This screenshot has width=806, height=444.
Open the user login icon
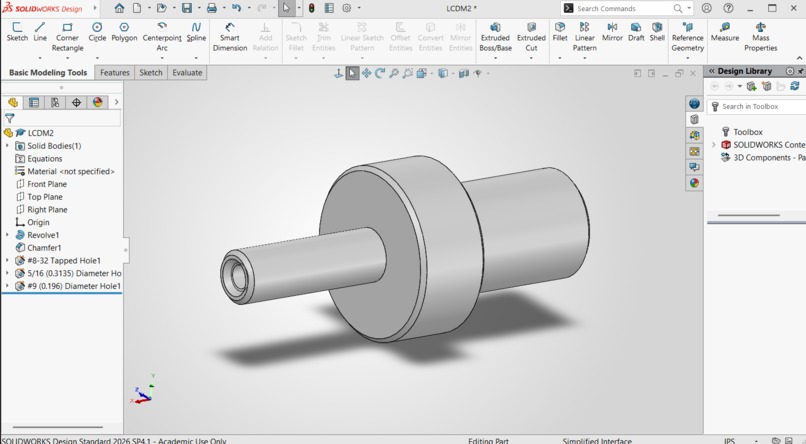[x=707, y=8]
